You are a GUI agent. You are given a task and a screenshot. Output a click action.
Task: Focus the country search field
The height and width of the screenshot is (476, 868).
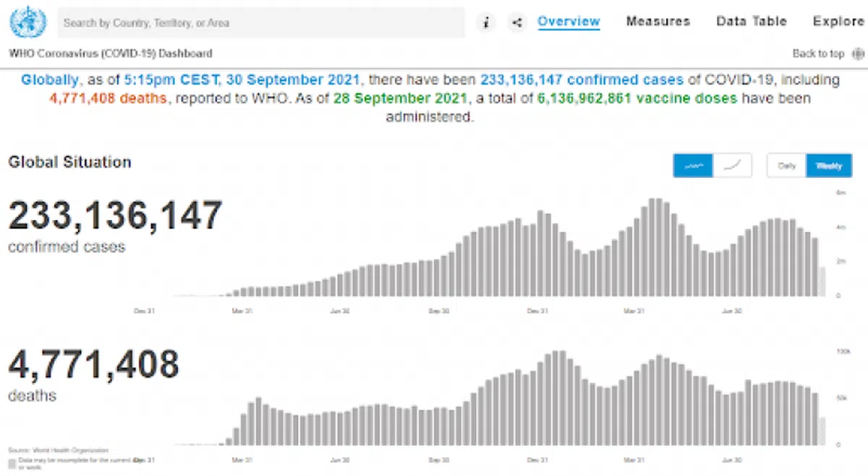[x=260, y=22]
